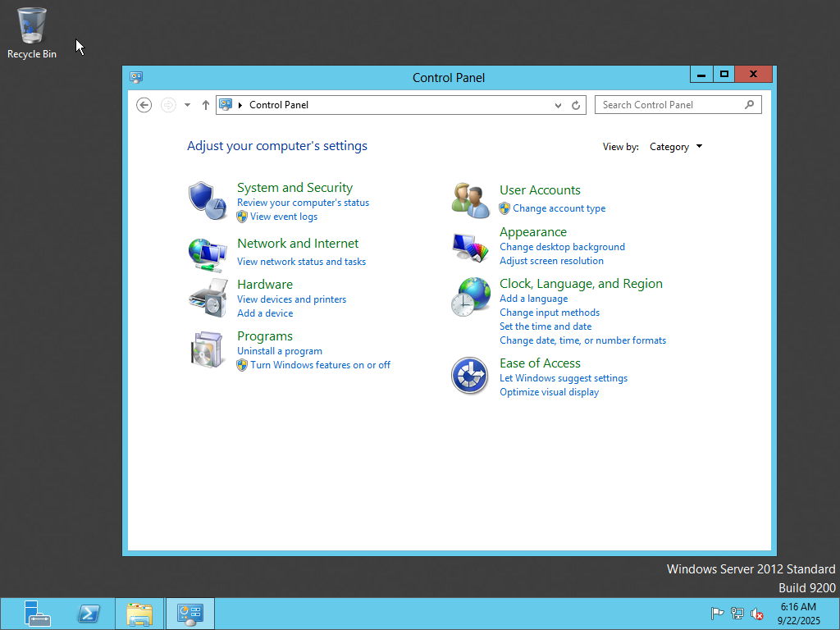The height and width of the screenshot is (630, 840).
Task: Click the User Accounts people icon
Action: click(470, 200)
